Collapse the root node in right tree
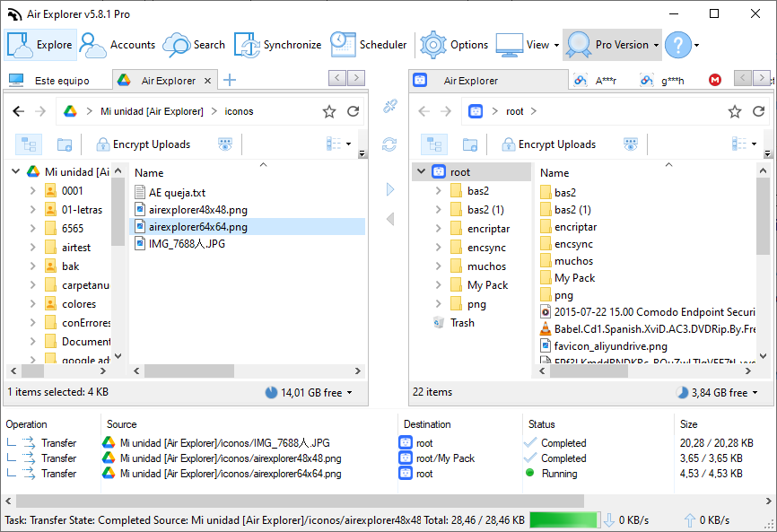This screenshot has height=532, width=777. (421, 172)
